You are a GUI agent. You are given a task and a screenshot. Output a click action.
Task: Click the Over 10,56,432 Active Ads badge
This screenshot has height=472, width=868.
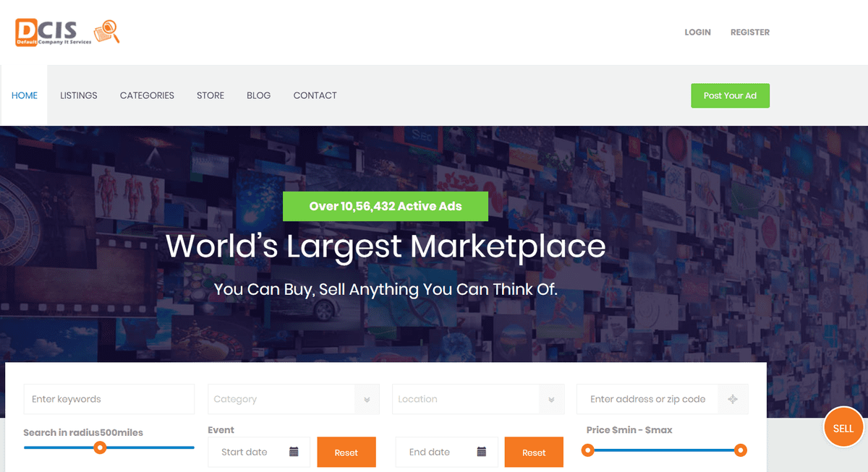click(386, 206)
